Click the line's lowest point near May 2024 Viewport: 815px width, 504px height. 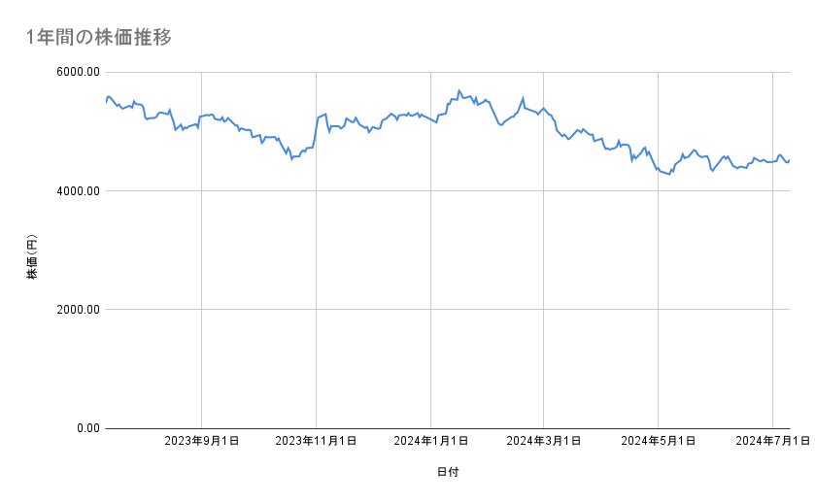pyautogui.click(x=670, y=175)
